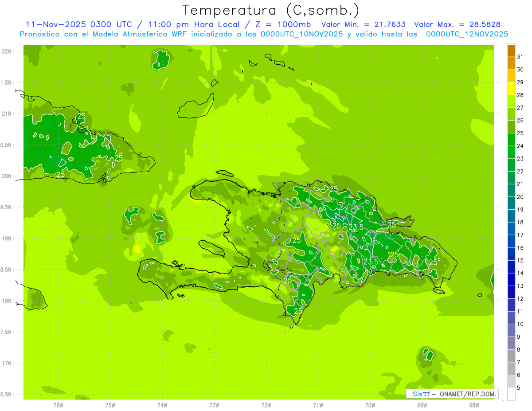Select the date text "11-Nov-2025 0300 UTC"
The image size is (532, 411).
point(79,24)
